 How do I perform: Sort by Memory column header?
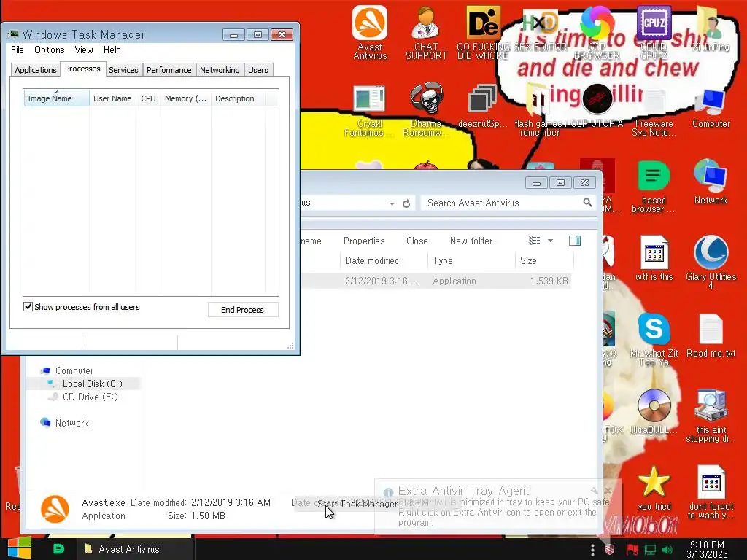pos(185,98)
